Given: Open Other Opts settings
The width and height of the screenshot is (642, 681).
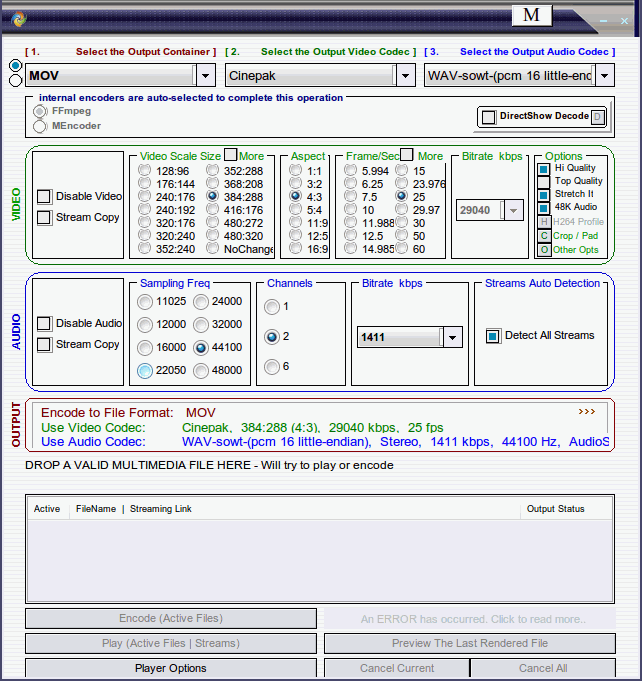Looking at the screenshot, I should click(x=544, y=249).
